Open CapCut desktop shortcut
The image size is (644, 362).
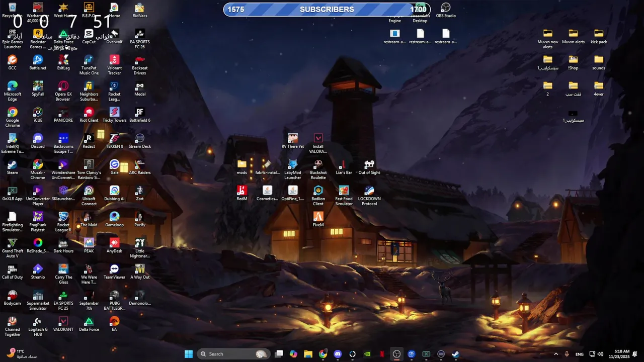click(x=89, y=36)
